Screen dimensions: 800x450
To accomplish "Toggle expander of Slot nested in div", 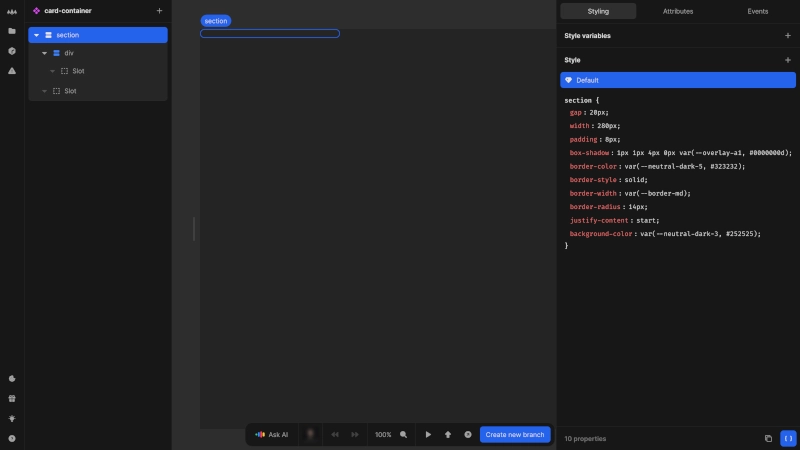I will (x=52, y=71).
